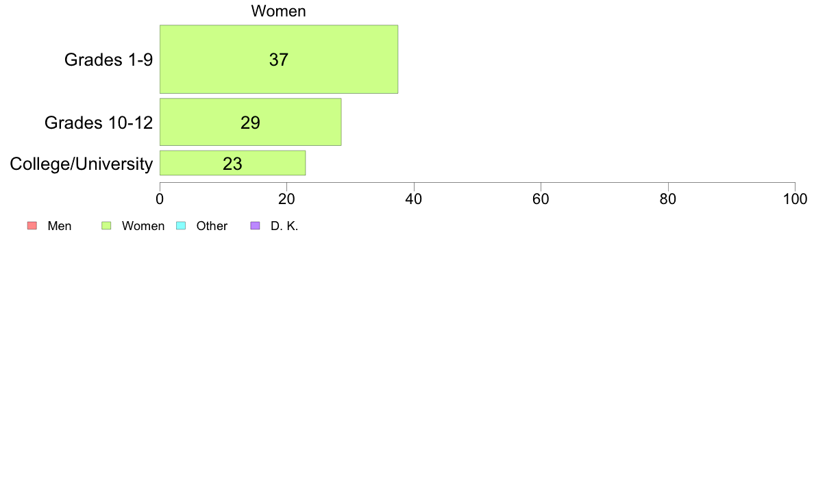This screenshot has height=504, width=814.
Task: Click the Grades 10-12 axis label
Action: point(99,123)
